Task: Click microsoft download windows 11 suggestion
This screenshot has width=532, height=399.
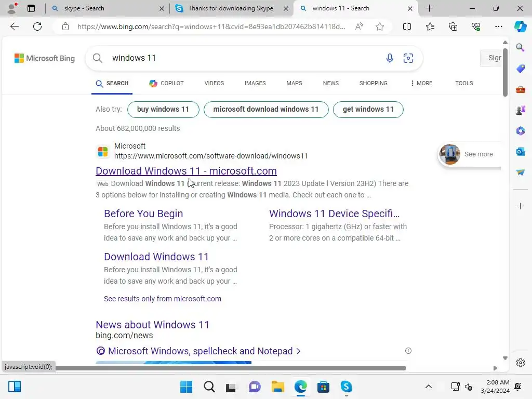Action: click(x=266, y=109)
